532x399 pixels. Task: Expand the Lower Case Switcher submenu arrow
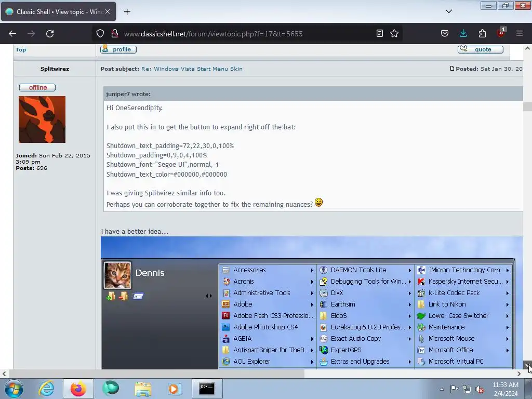coord(507,316)
